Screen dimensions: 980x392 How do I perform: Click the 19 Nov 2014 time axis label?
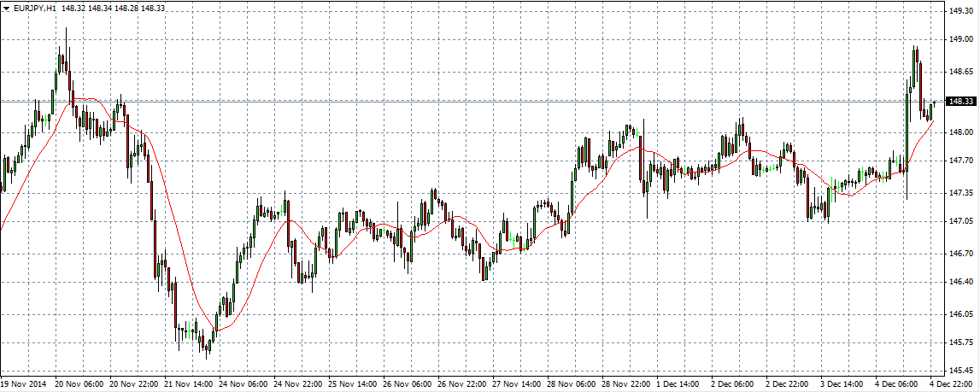[22, 383]
